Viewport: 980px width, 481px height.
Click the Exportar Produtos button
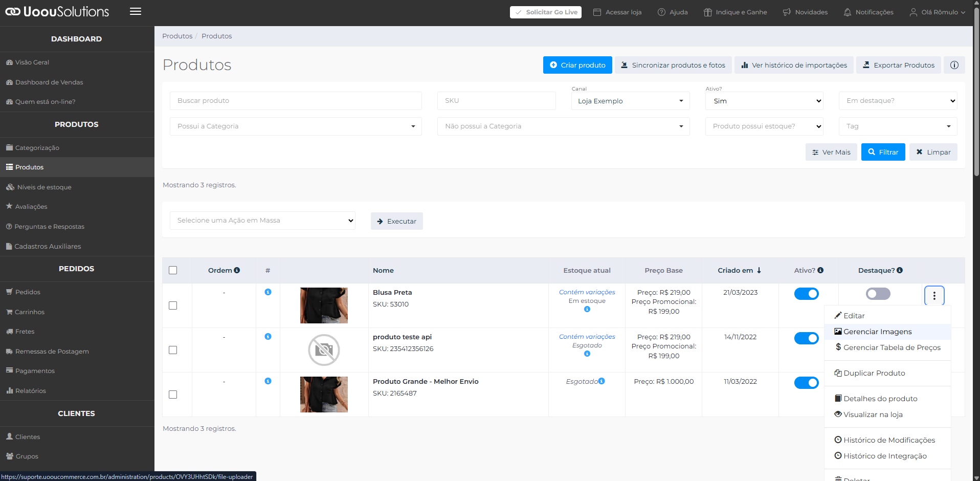[899, 65]
